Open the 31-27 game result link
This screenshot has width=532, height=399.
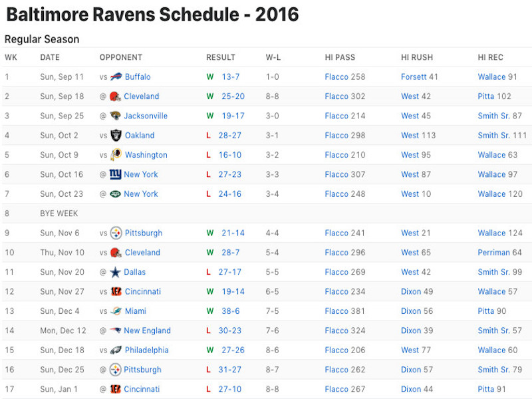229,370
